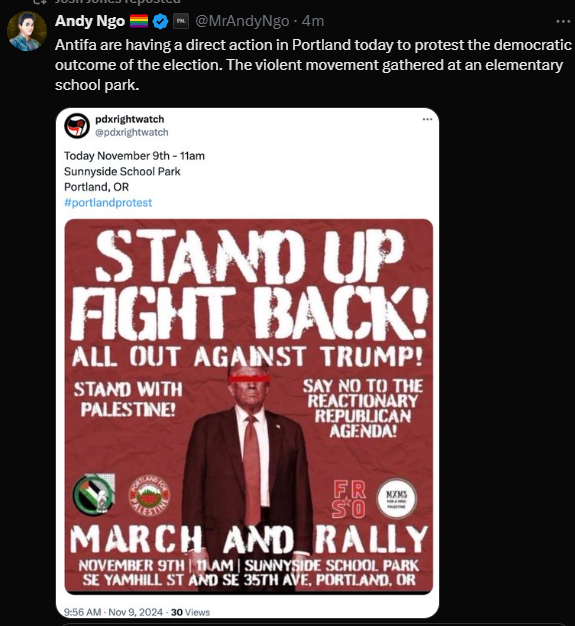Click the 30 Views count
The width and height of the screenshot is (575, 626).
point(190,612)
